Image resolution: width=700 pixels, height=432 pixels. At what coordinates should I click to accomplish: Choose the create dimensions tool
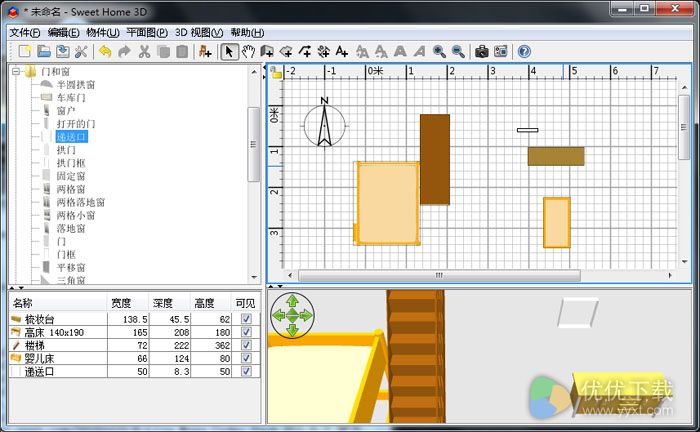click(x=323, y=52)
